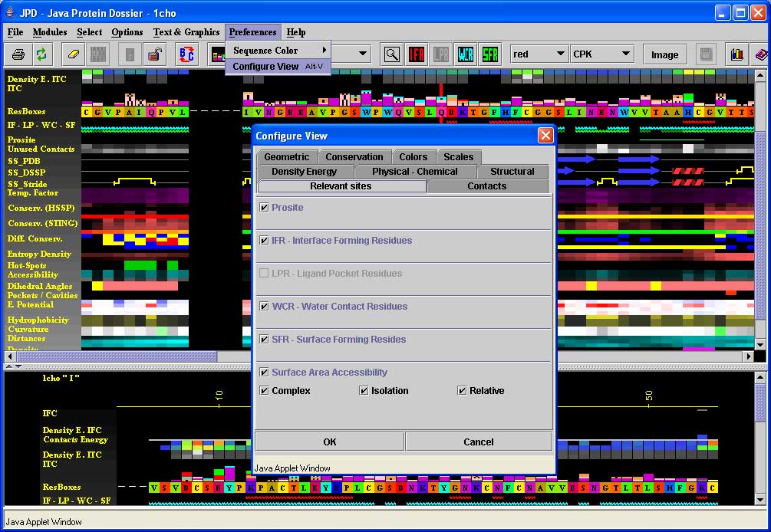Expand the Sequence Color submenu
The image size is (771, 532).
278,50
